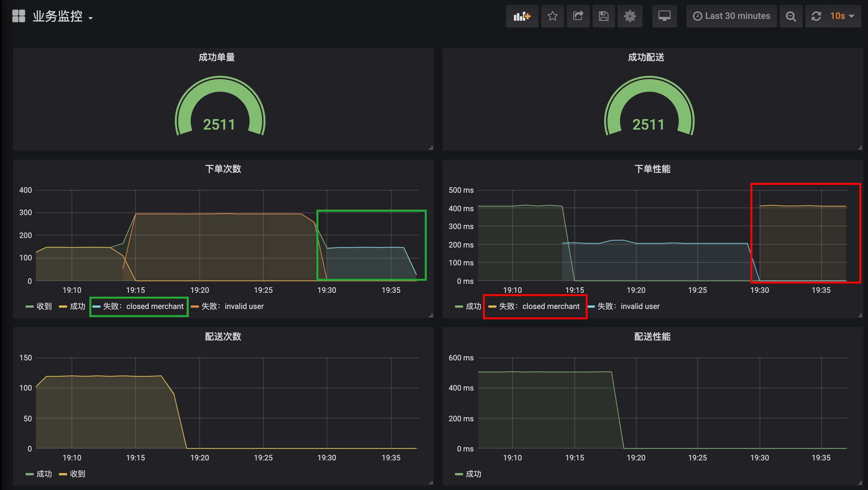
Task: Toggle 收到 series in 下单次数 legend
Action: click(x=44, y=306)
